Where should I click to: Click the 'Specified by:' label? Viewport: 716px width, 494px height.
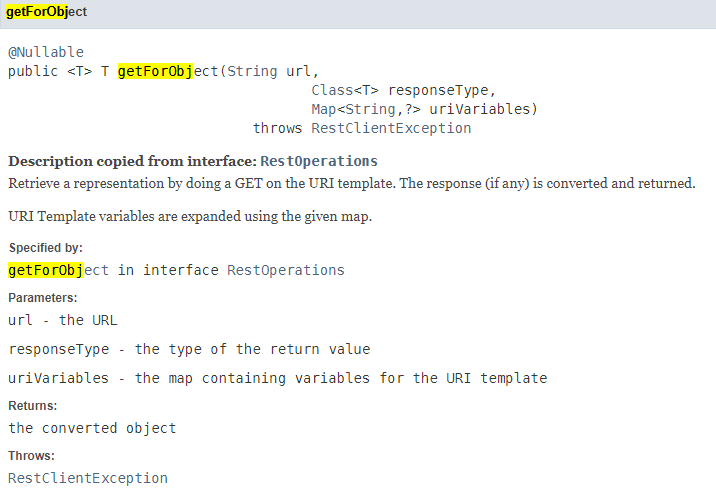[46, 248]
